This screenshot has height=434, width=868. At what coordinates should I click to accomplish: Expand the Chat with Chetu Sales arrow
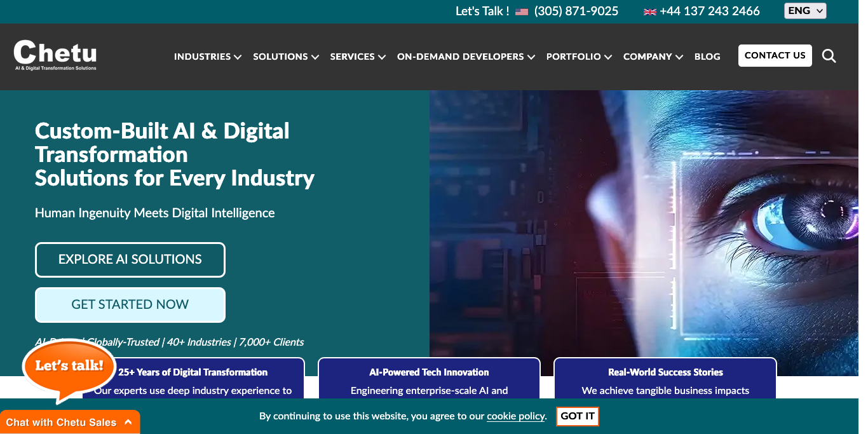pyautogui.click(x=128, y=422)
